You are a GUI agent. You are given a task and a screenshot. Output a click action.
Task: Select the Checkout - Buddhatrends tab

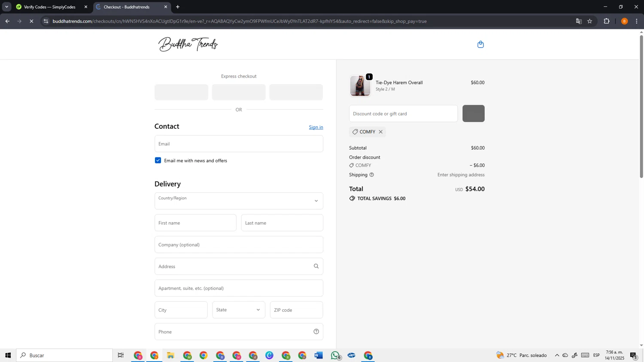click(127, 7)
